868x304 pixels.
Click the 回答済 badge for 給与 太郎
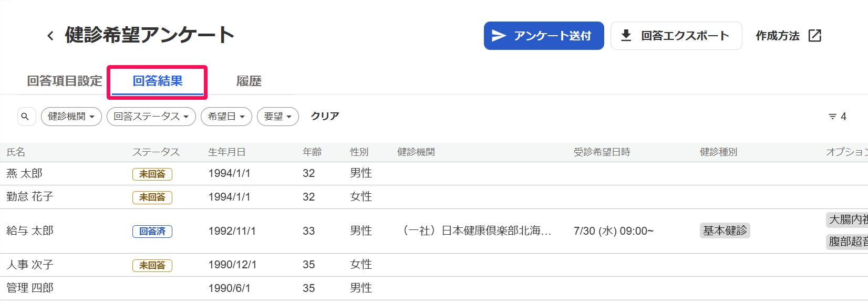[152, 231]
